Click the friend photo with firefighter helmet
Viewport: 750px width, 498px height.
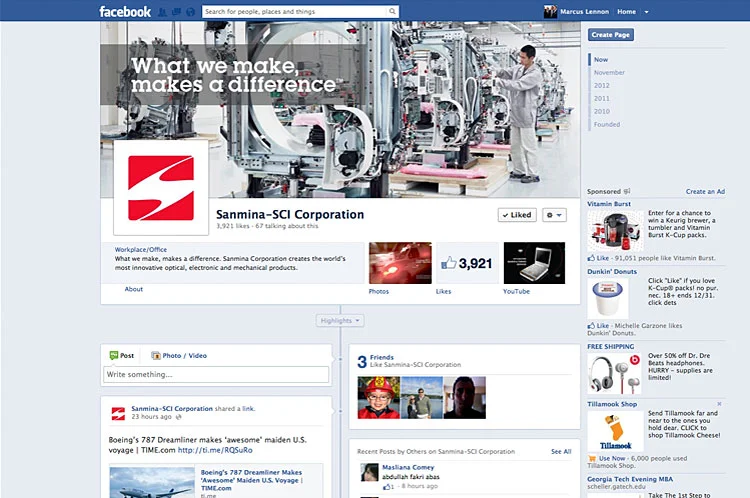click(378, 398)
